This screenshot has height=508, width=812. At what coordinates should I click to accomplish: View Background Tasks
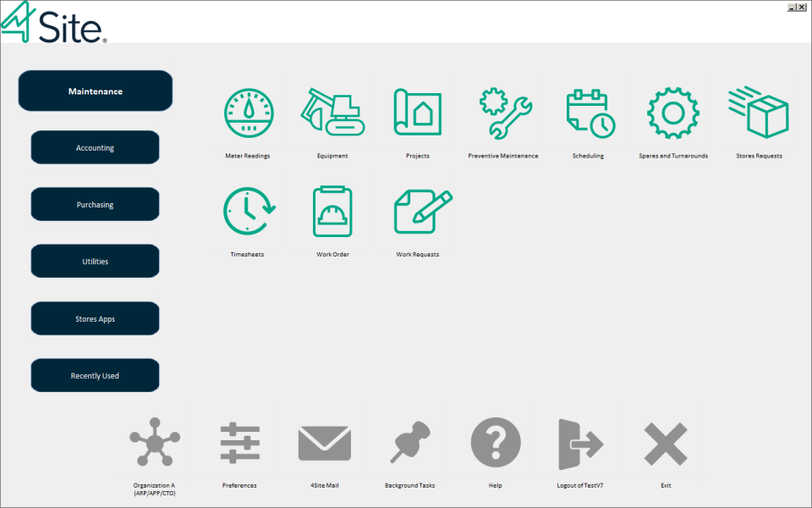[x=409, y=441]
